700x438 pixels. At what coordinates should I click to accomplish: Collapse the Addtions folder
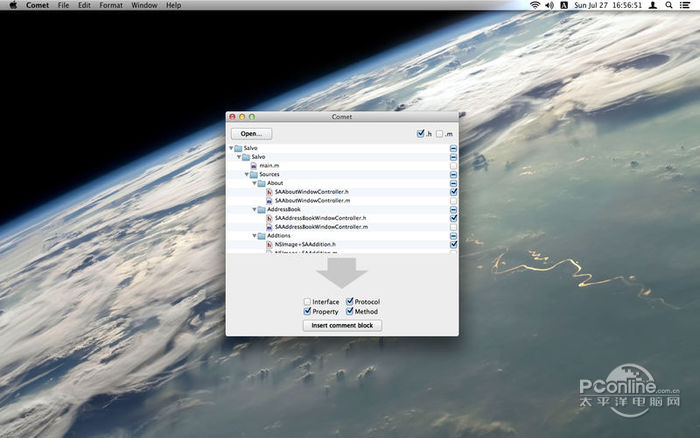pyautogui.click(x=255, y=236)
